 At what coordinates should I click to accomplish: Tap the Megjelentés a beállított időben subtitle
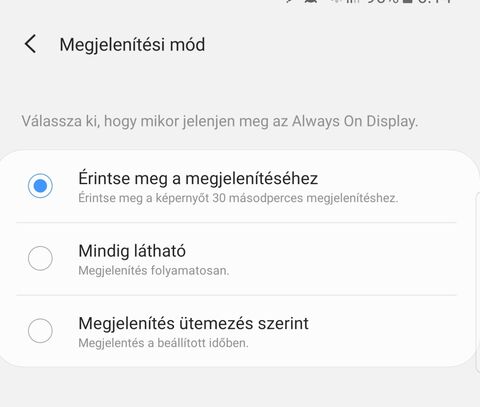[163, 343]
